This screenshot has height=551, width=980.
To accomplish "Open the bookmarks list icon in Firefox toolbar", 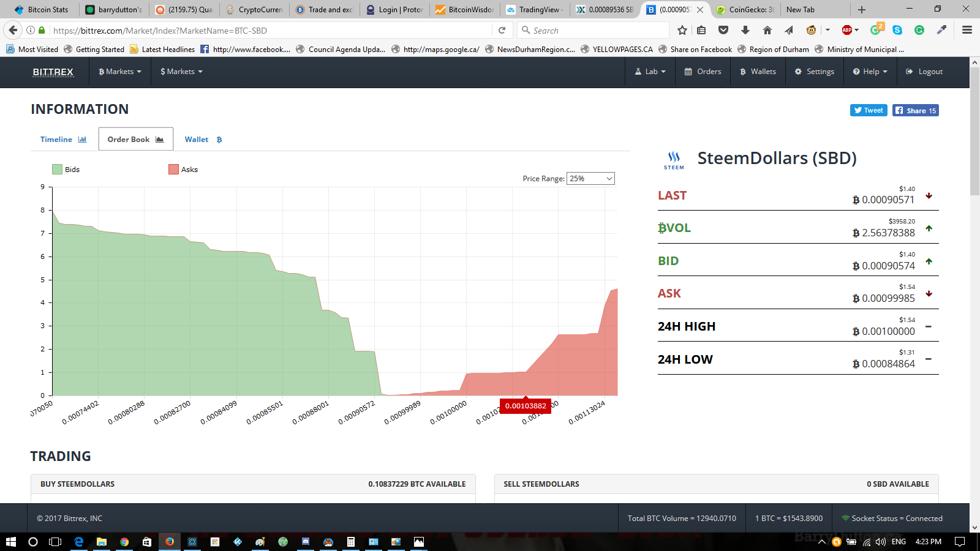I will 701,30.
